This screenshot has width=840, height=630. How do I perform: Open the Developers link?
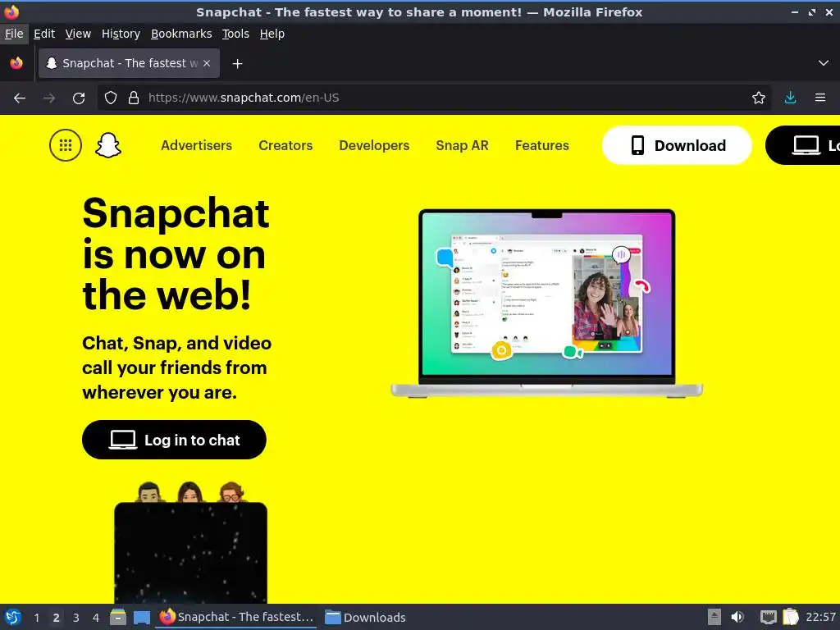(374, 145)
